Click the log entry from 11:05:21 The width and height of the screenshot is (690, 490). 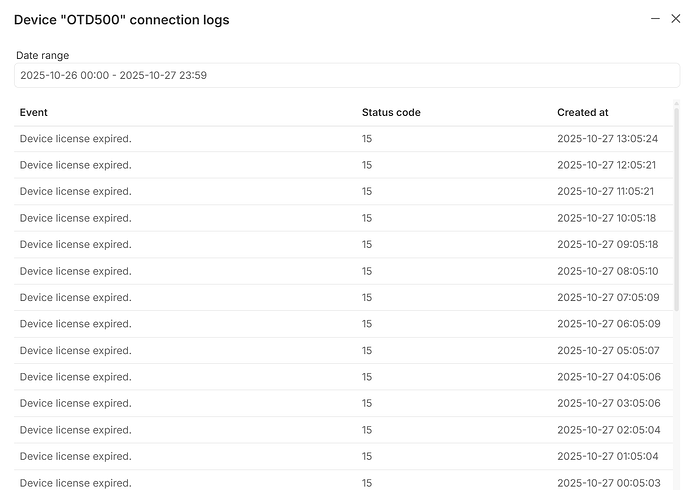pos(345,191)
